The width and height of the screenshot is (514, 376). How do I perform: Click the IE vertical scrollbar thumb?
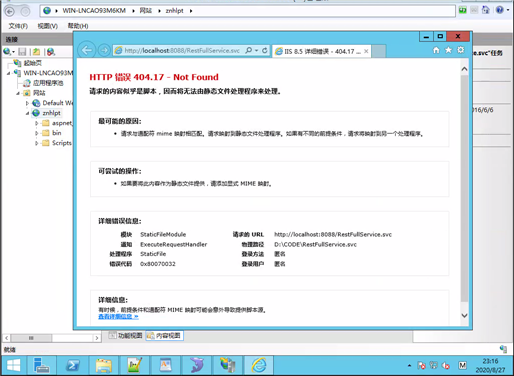(464, 188)
